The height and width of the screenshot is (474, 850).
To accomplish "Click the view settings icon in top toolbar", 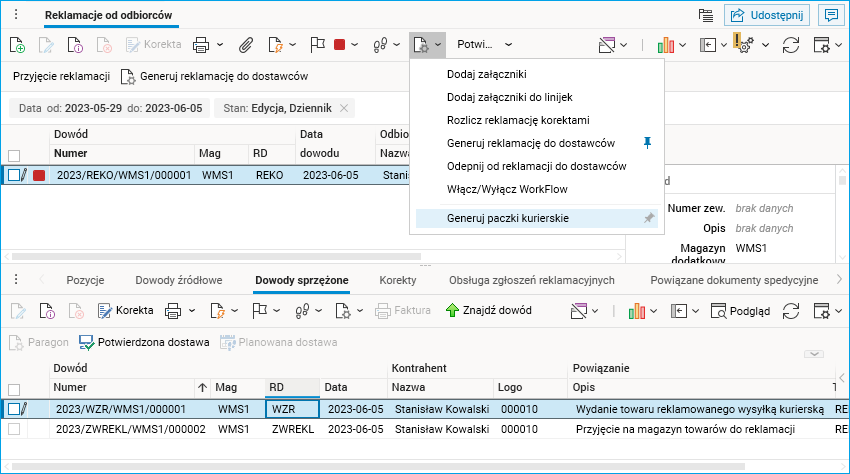I will pyautogui.click(x=822, y=45).
